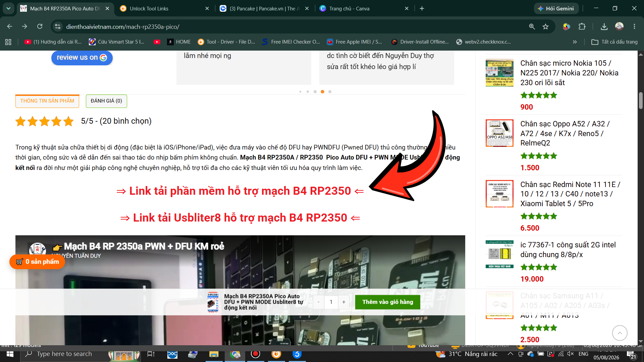
Task: Switch to the Pancake browser tab
Action: (264, 8)
